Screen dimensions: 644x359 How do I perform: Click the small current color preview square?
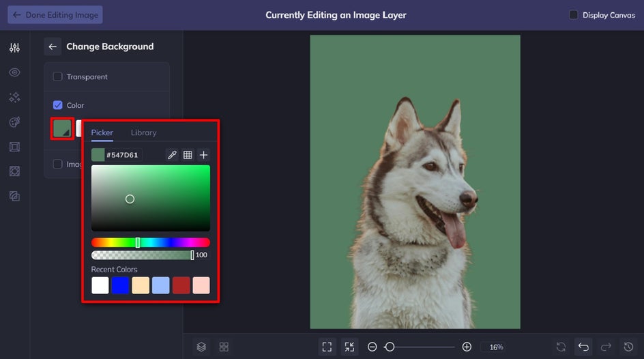[98, 155]
